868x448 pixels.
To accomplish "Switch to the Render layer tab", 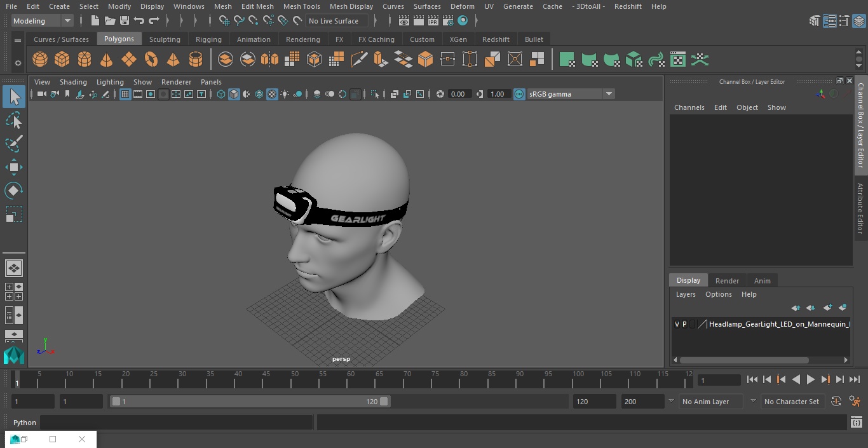I will [x=727, y=281].
